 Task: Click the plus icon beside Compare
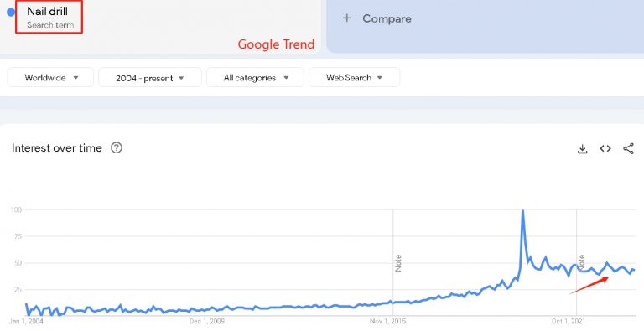tap(347, 18)
